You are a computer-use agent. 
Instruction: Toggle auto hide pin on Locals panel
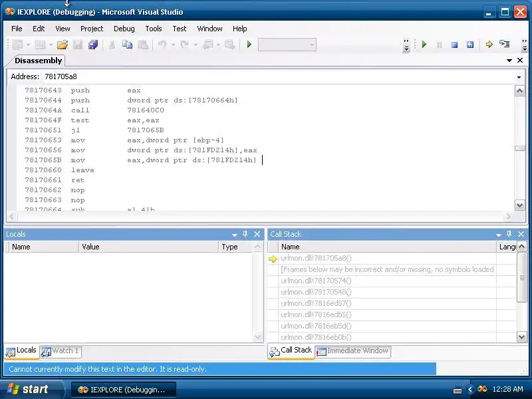245,234
